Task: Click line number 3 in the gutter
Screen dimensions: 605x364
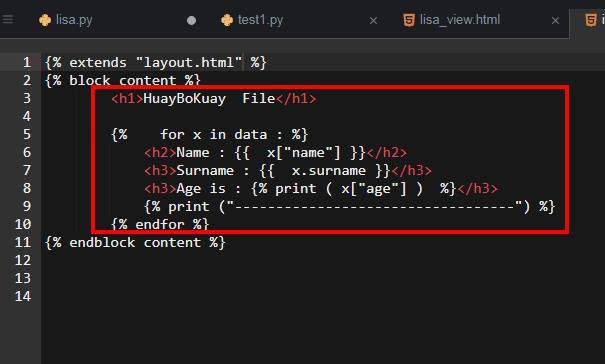Action: click(27, 98)
